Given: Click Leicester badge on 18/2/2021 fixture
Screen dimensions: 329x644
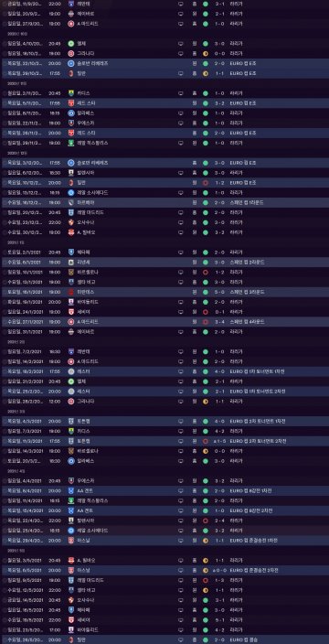Looking at the screenshot, I should pyautogui.click(x=70, y=371).
